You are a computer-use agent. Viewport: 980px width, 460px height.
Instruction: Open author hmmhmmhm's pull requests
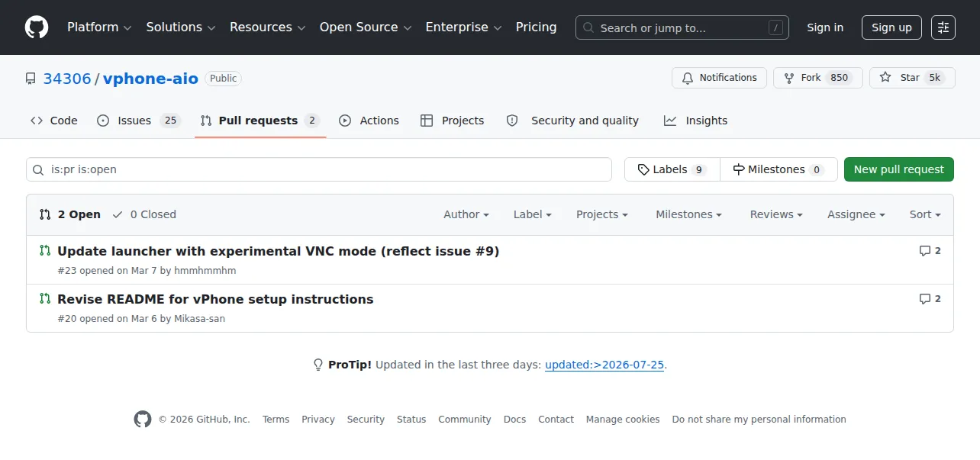[x=205, y=271]
